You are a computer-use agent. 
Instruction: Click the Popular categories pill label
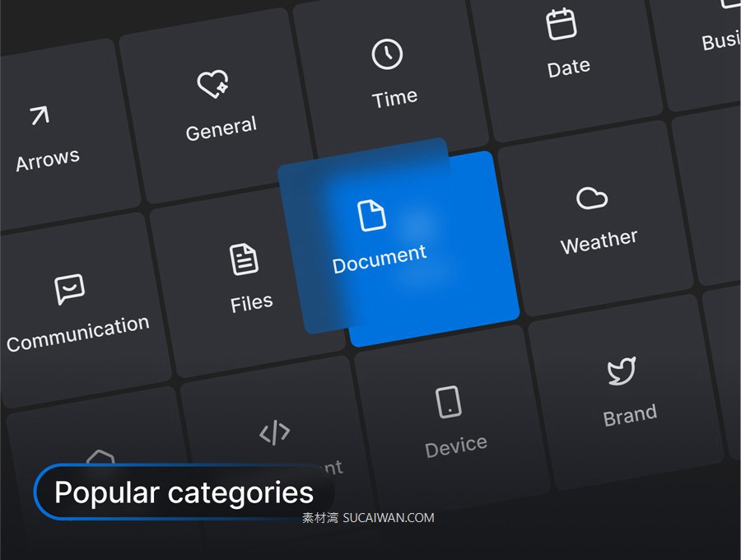(x=183, y=492)
